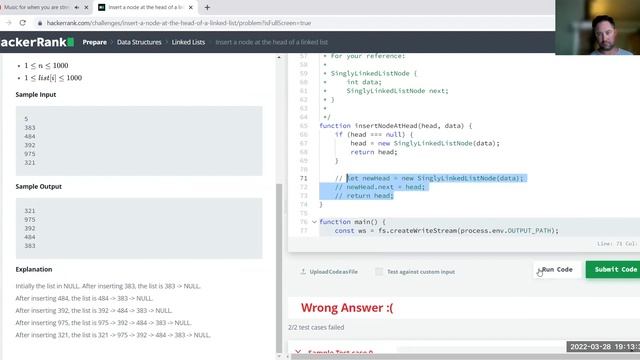Click '2/2 test cases failed' text

(316, 327)
